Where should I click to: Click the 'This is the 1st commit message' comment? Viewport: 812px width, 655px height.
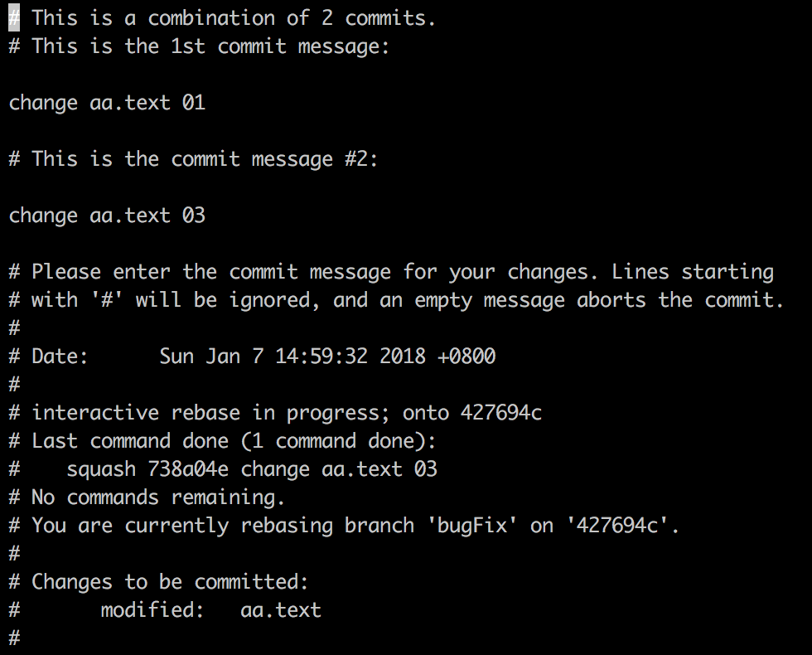click(199, 46)
